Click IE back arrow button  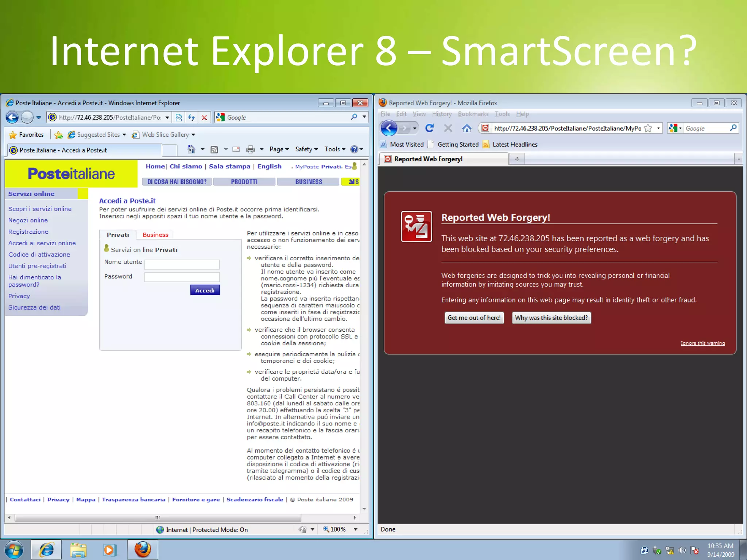tap(12, 117)
